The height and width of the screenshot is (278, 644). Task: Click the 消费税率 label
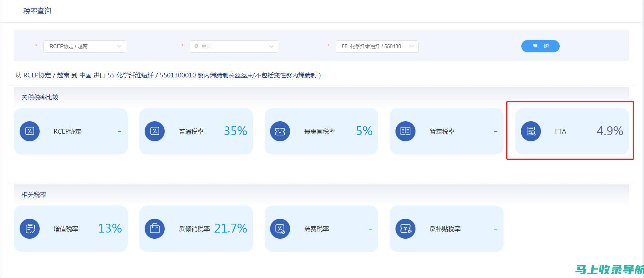point(317,229)
